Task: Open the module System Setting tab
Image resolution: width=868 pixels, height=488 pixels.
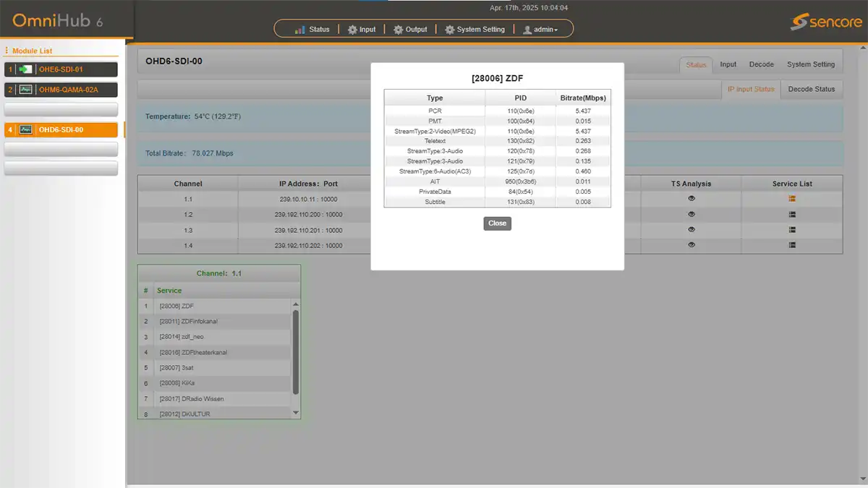Action: [811, 64]
